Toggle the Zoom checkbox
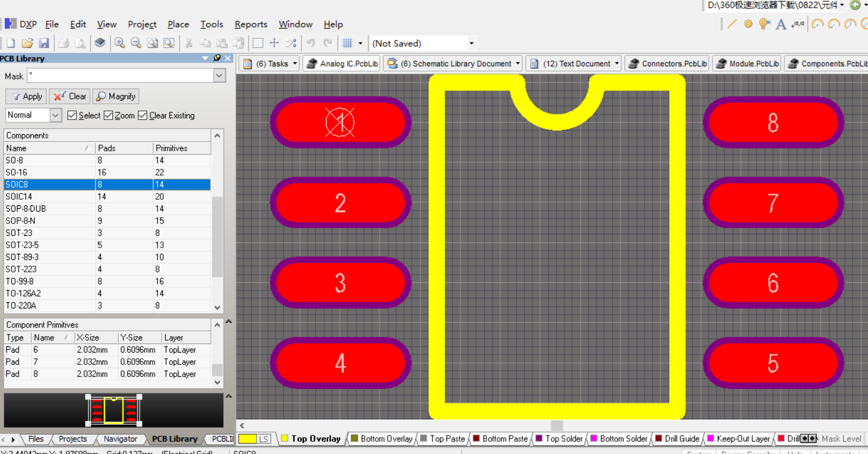The width and height of the screenshot is (868, 454). click(x=108, y=115)
